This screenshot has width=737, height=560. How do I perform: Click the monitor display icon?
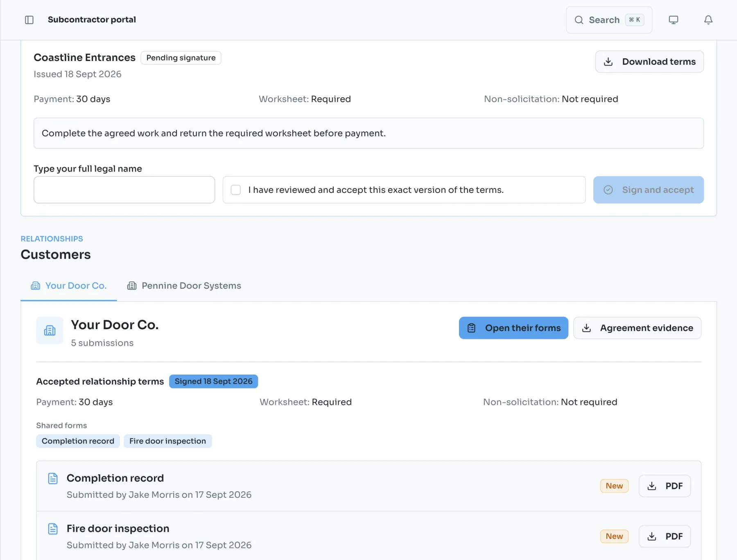click(x=674, y=20)
